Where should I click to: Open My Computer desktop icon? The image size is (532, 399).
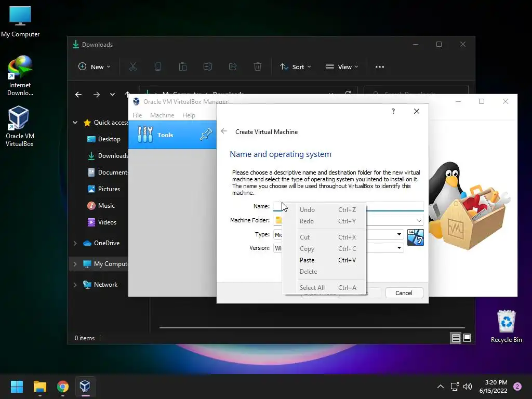tap(20, 22)
